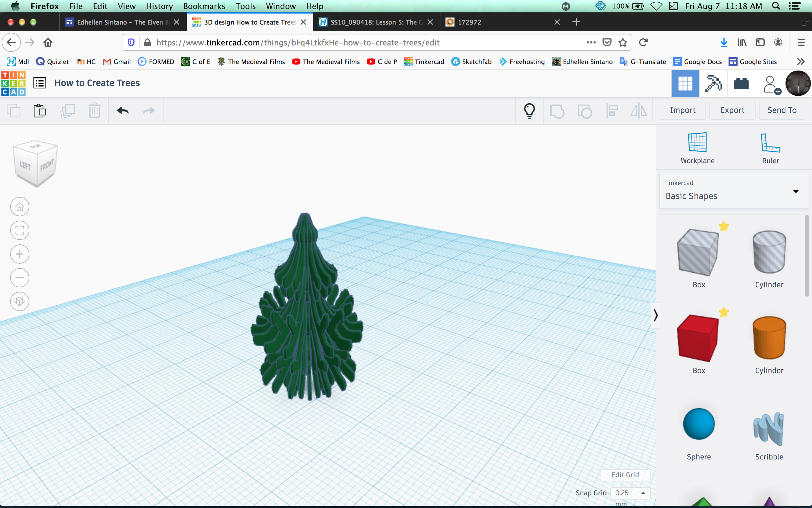Screen dimensions: 812x508
Task: Zoom out with minus button
Action: tap(20, 277)
